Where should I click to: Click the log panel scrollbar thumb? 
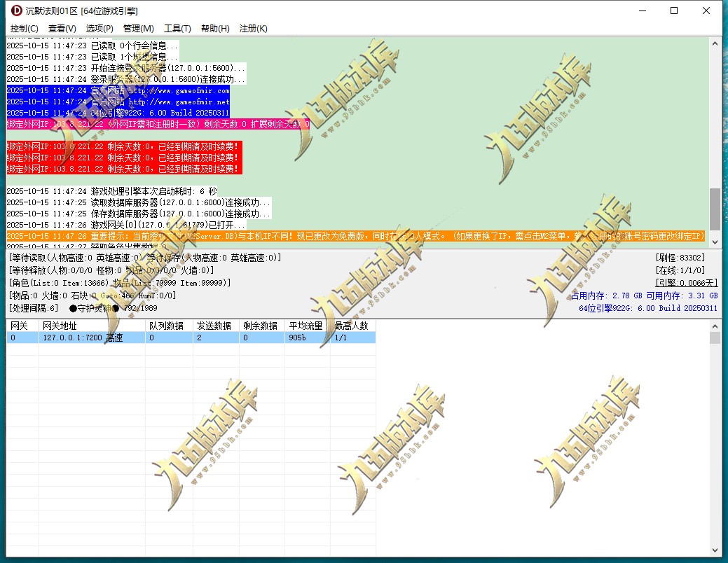[715, 209]
